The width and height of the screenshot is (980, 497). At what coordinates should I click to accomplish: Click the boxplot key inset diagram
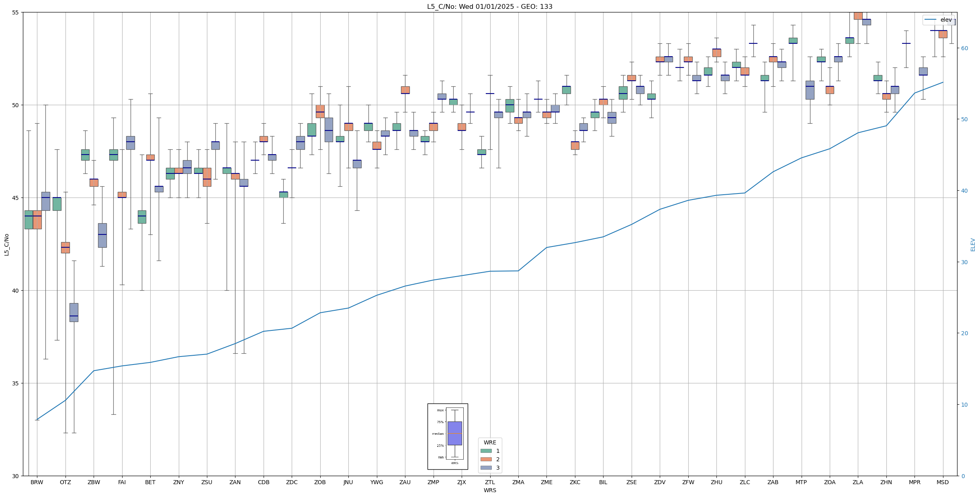pos(448,436)
